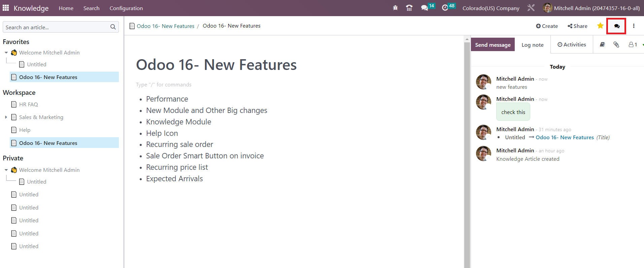Image resolution: width=644 pixels, height=268 pixels.
Task: Open the Search menu
Action: click(91, 8)
